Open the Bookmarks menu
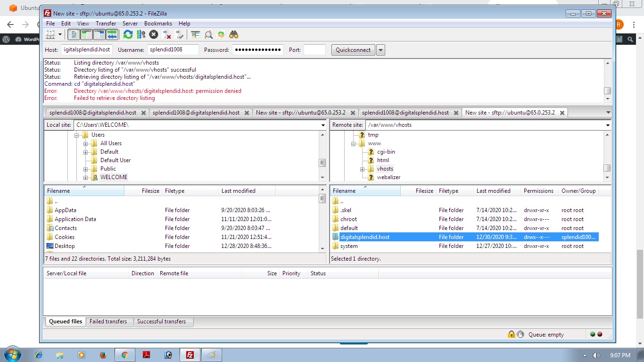 coord(158,24)
